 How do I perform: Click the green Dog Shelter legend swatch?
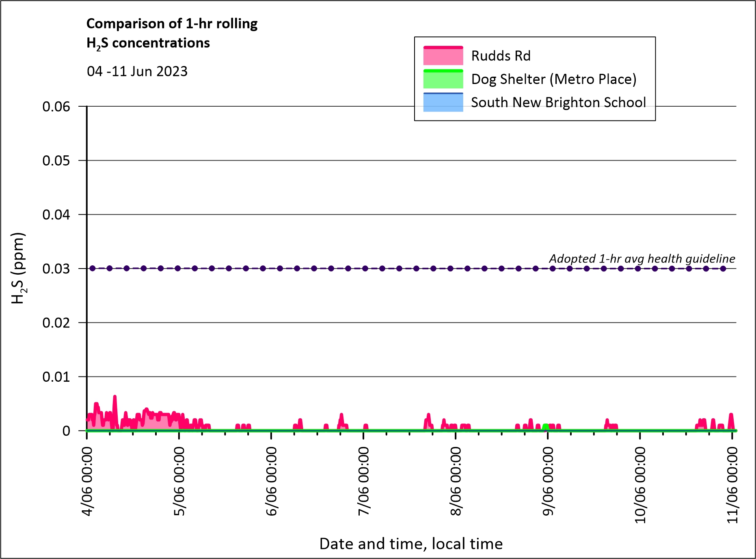click(443, 79)
